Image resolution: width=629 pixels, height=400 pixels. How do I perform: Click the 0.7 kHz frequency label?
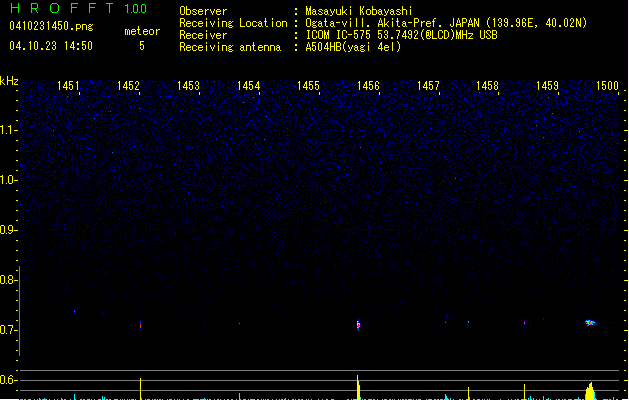(7, 330)
